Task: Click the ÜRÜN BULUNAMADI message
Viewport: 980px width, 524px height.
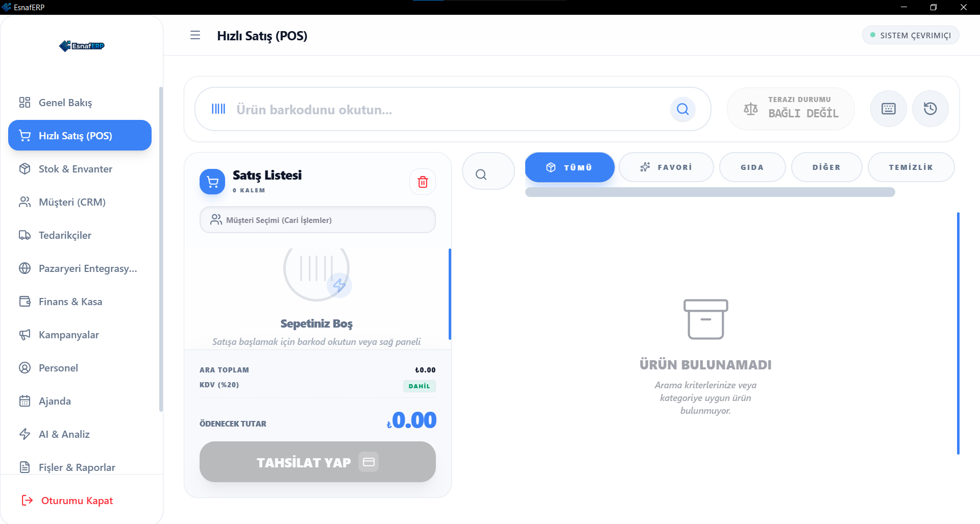Action: (705, 365)
